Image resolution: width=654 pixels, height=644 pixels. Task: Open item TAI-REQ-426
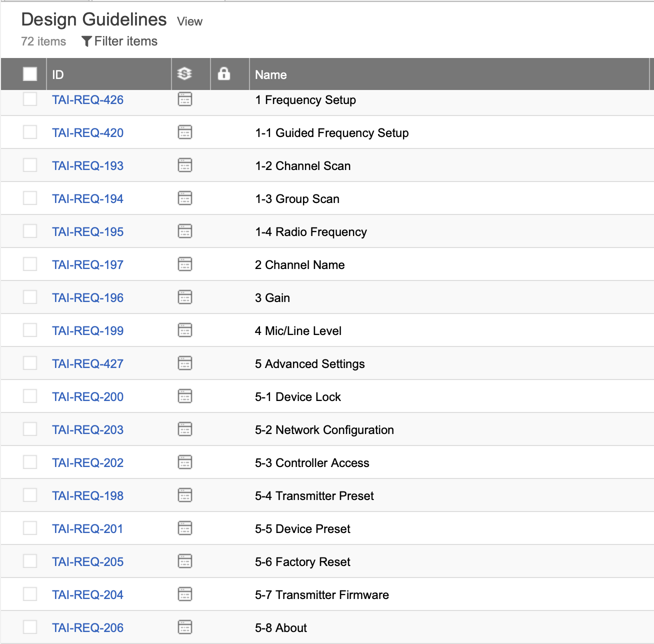click(87, 99)
